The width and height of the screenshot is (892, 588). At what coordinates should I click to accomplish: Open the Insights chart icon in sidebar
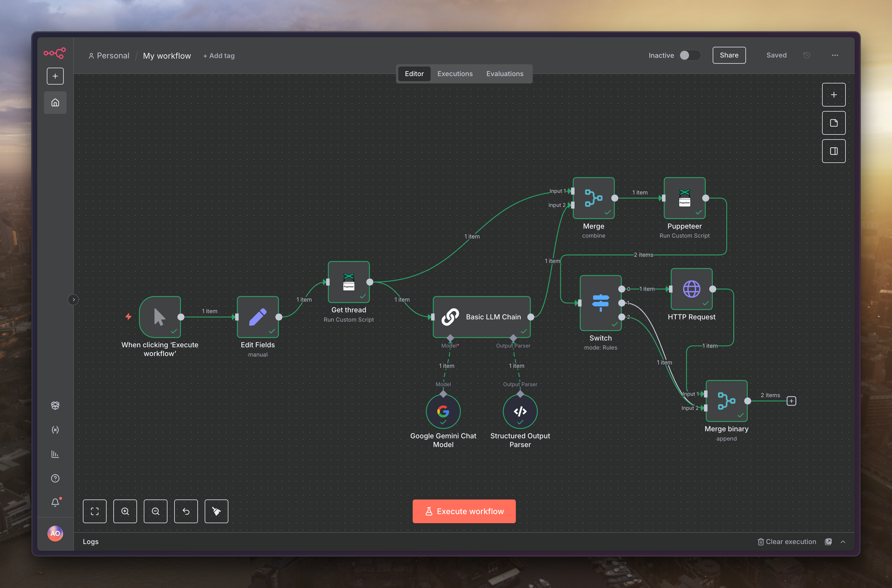click(55, 454)
